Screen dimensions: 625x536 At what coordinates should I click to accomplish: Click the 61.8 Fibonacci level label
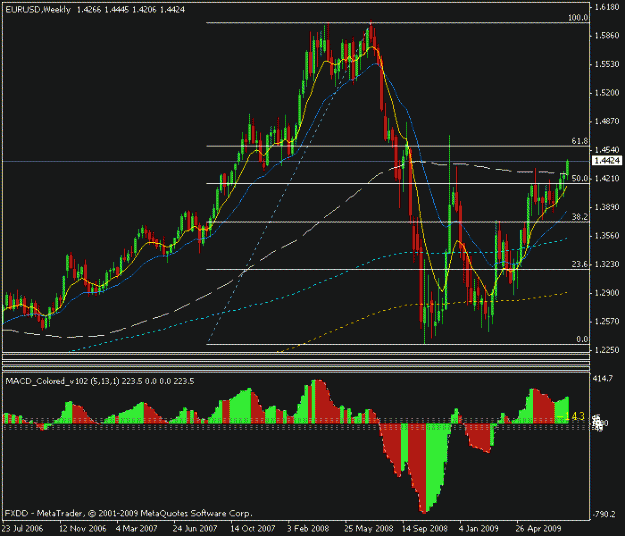[x=580, y=141]
